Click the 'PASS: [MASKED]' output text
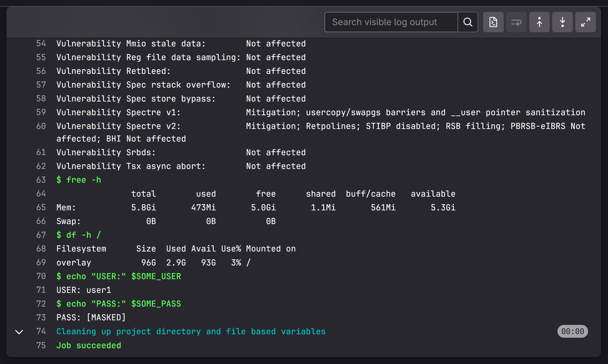This screenshot has width=608, height=364. [91, 317]
